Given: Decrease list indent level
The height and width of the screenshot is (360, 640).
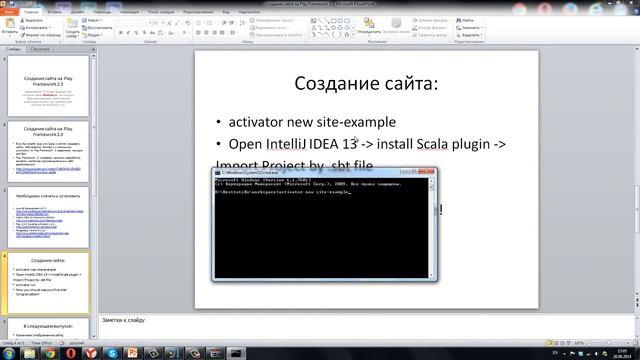Looking at the screenshot, I should (224, 23).
